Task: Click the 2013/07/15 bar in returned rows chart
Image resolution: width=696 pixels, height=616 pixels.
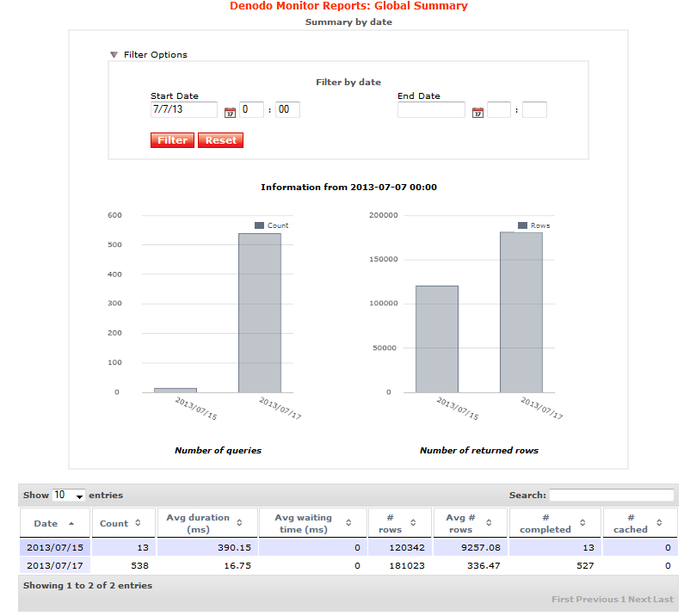Action: (x=437, y=339)
